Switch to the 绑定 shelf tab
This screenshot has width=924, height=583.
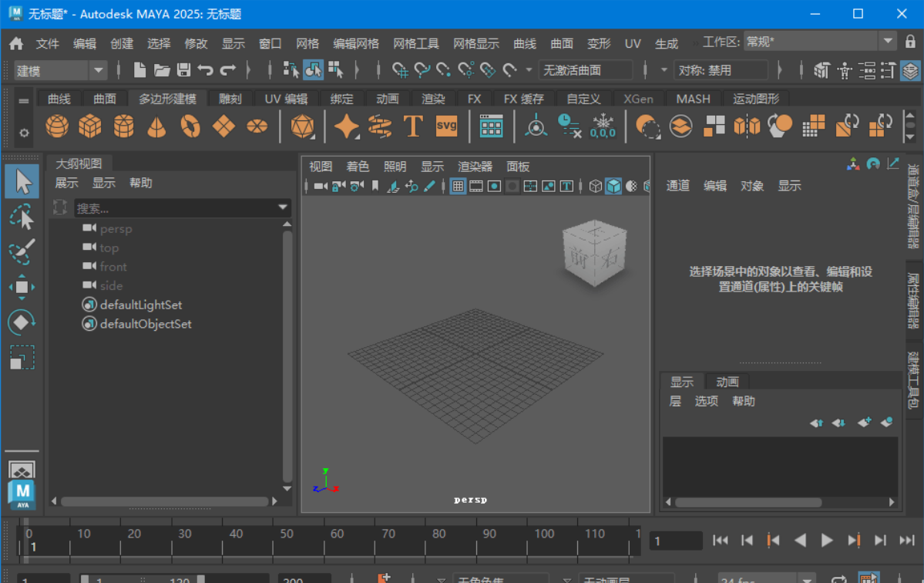pyautogui.click(x=342, y=99)
